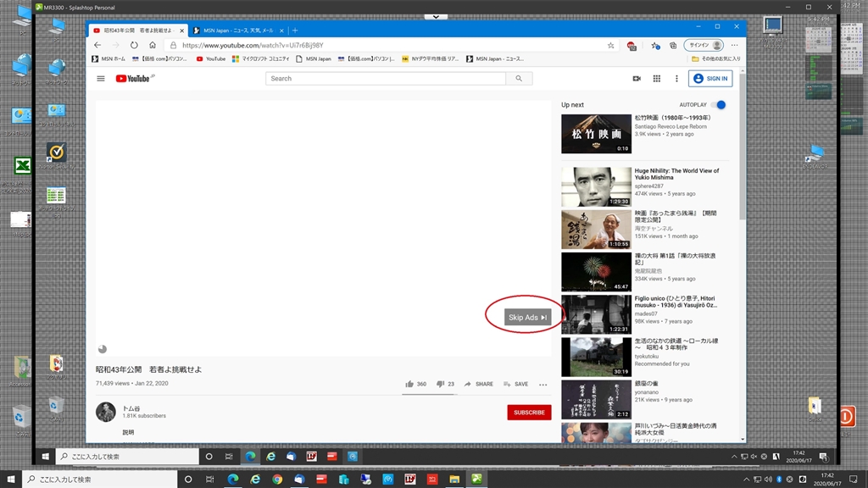Open YouTube settings three-dot menu
The width and height of the screenshot is (868, 488).
pyautogui.click(x=676, y=79)
